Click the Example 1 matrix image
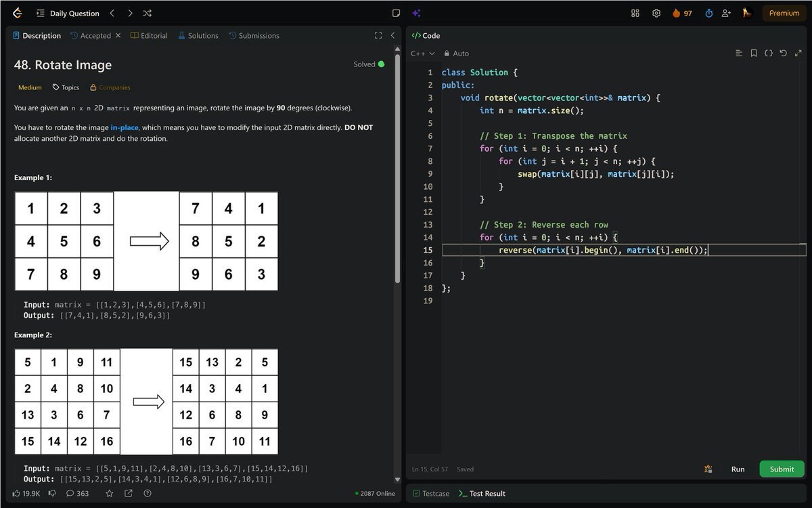This screenshot has width=812, height=508. coord(146,241)
